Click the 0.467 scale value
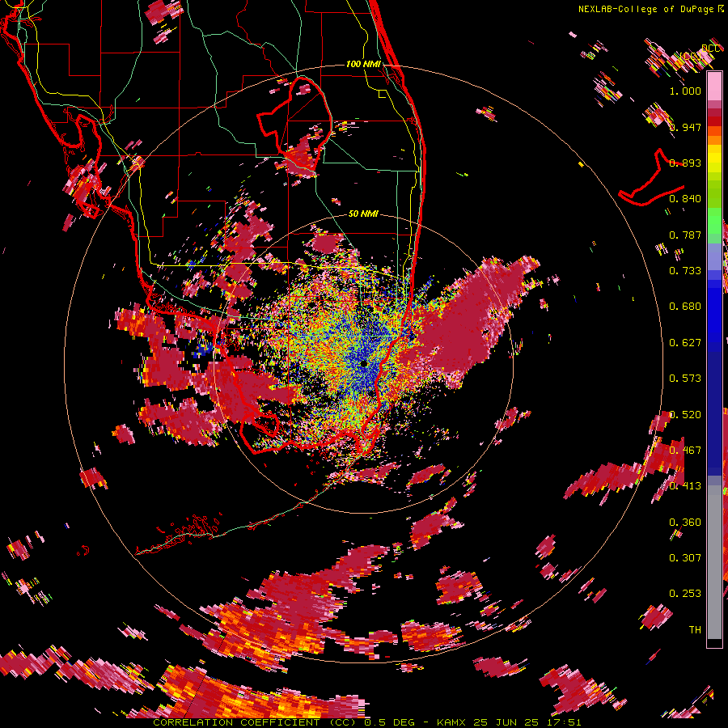Screen dimensions: 728x728 pos(685,451)
